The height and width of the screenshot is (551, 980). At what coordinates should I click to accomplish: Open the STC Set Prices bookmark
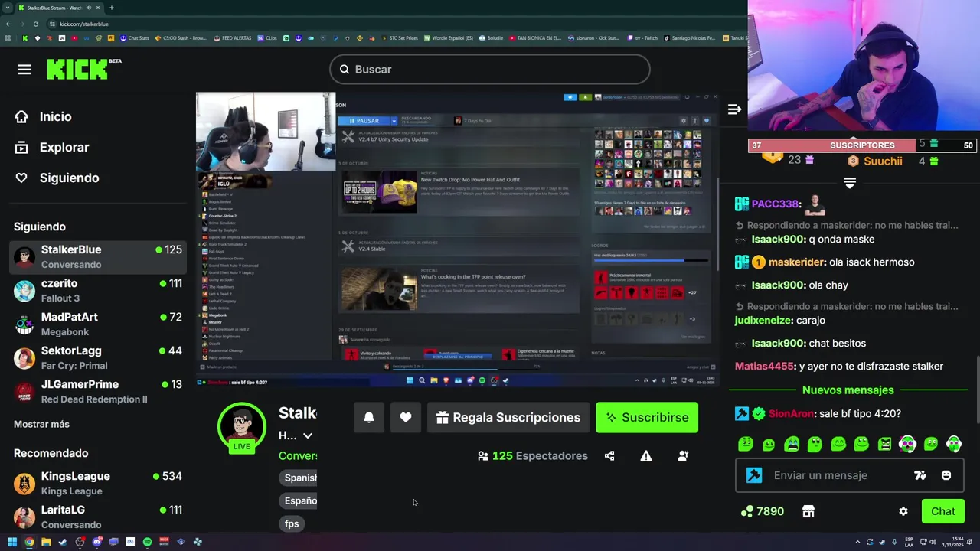coord(399,37)
